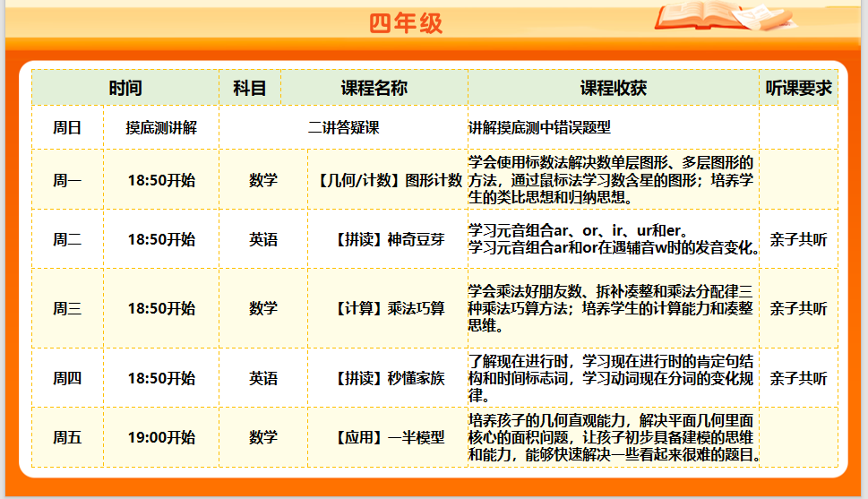
Task: Click the 课程名称 column header
Action: pos(374,88)
